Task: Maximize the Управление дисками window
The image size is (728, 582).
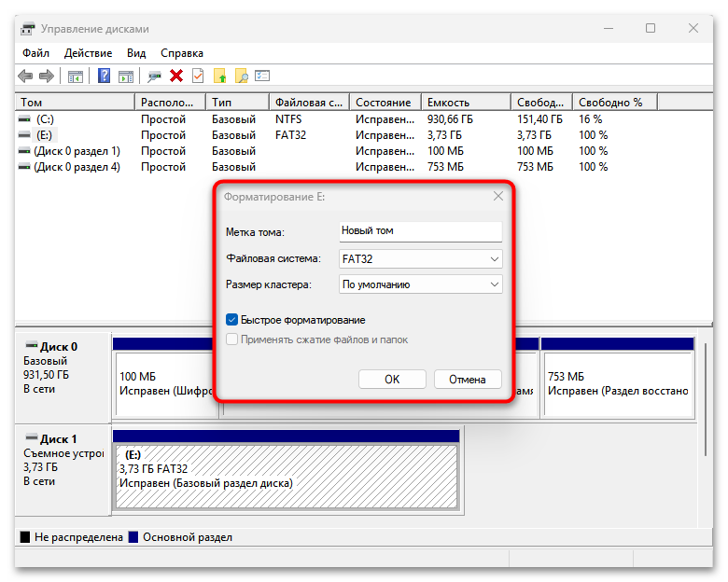Action: 651,28
